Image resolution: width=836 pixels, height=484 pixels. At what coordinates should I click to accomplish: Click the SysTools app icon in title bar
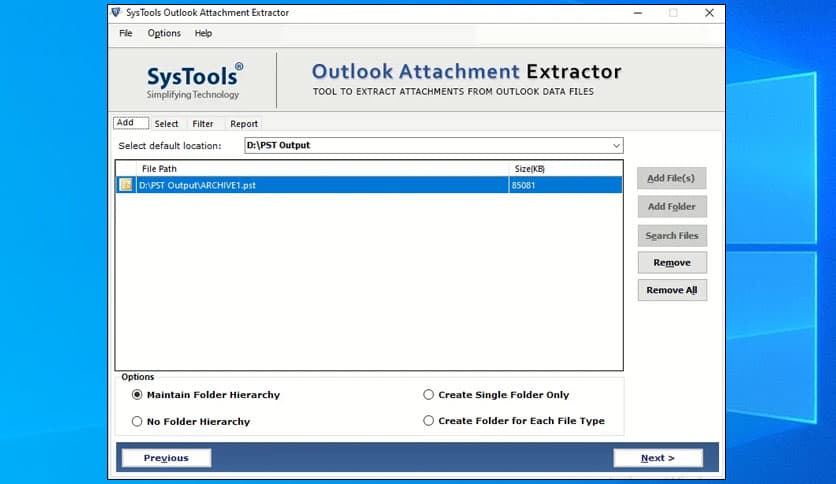(x=116, y=12)
